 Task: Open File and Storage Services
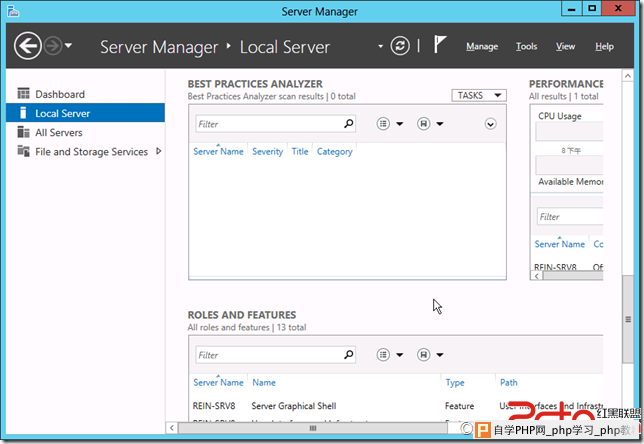coord(91,152)
